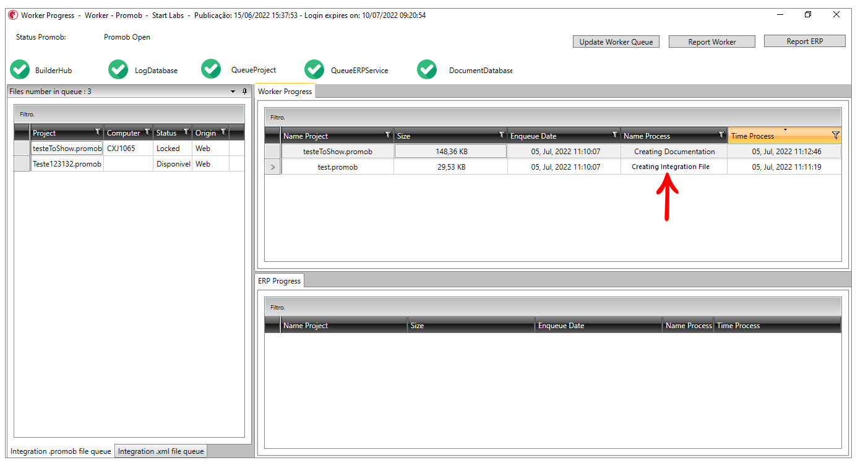
Task: Sort ERP Progress by Name Project header
Action: pyautogui.click(x=344, y=325)
